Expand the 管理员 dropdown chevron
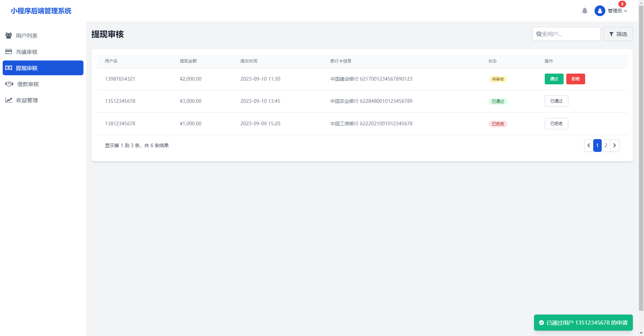The image size is (644, 336). point(625,11)
